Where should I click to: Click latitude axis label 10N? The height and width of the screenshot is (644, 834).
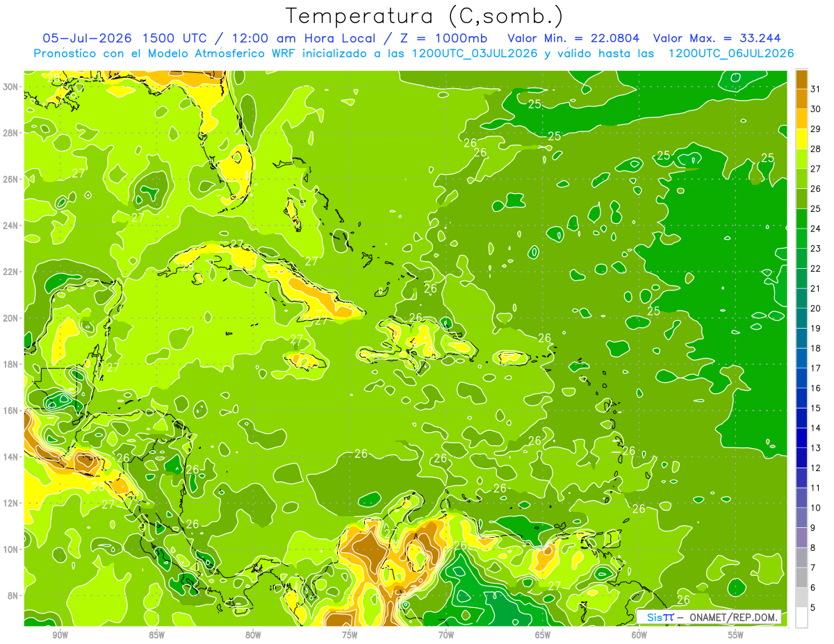click(x=12, y=550)
